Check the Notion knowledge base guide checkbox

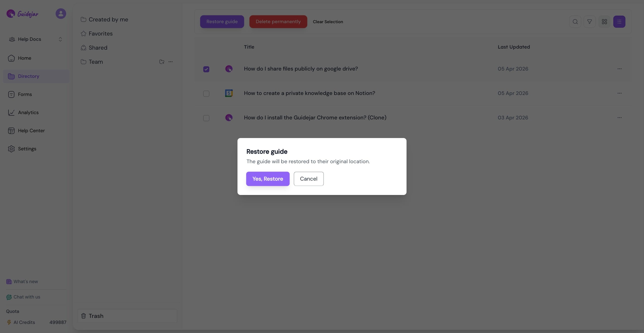[206, 93]
